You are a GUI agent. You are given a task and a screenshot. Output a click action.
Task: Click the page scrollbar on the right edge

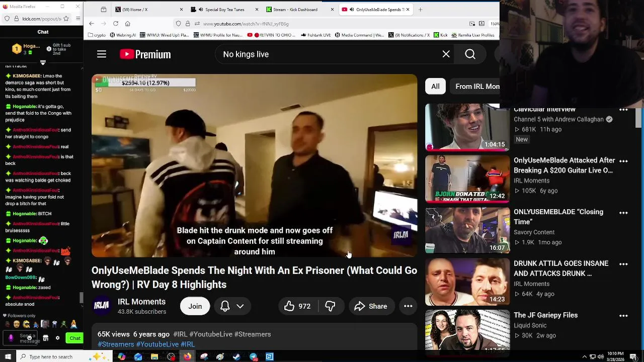(x=639, y=118)
